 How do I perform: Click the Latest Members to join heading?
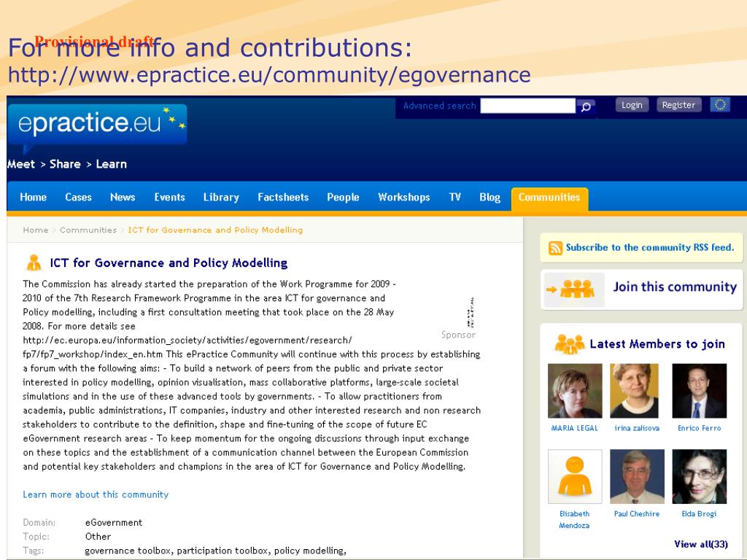pos(657,344)
